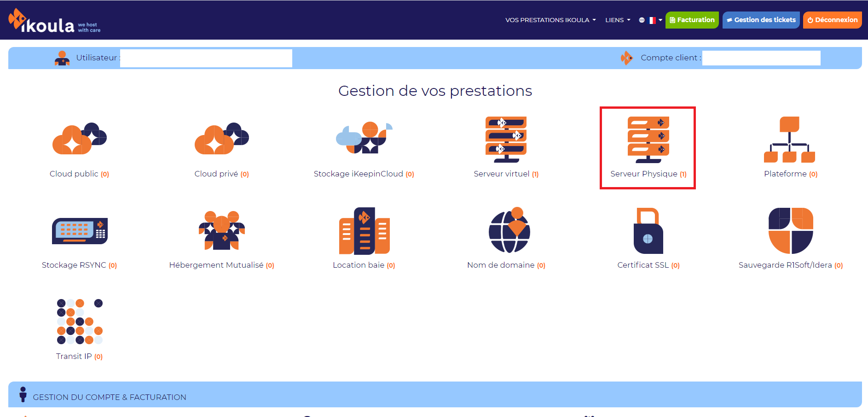Image resolution: width=868 pixels, height=417 pixels.
Task: Click the orange Déconnexion button
Action: 832,20
